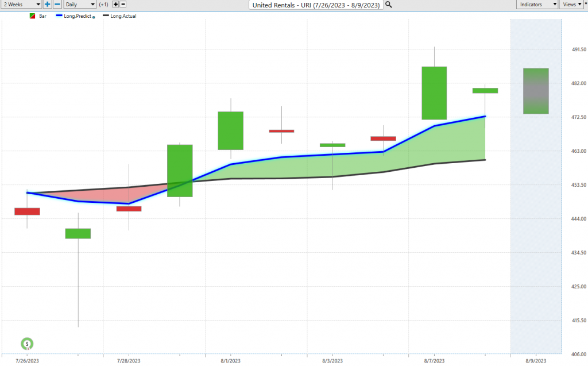Screen dimensions: 588x366
Task: Click the green dollar sign marker icon
Action: pyautogui.click(x=27, y=344)
